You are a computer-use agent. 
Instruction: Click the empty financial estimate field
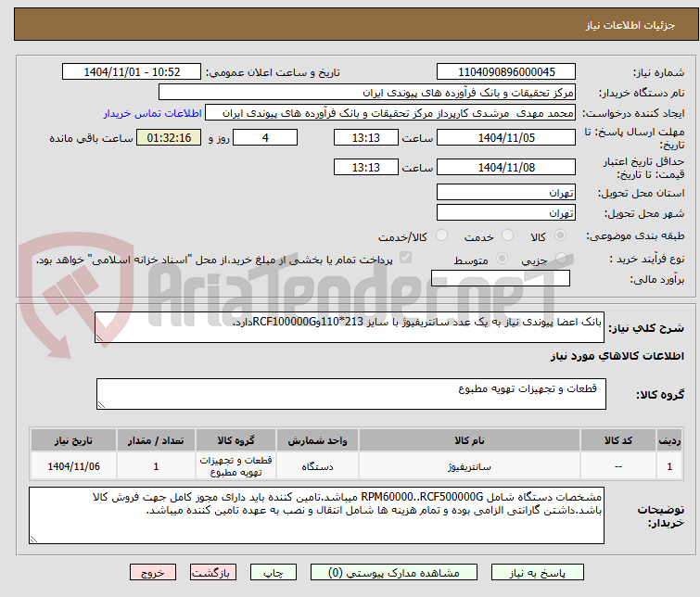(501, 278)
